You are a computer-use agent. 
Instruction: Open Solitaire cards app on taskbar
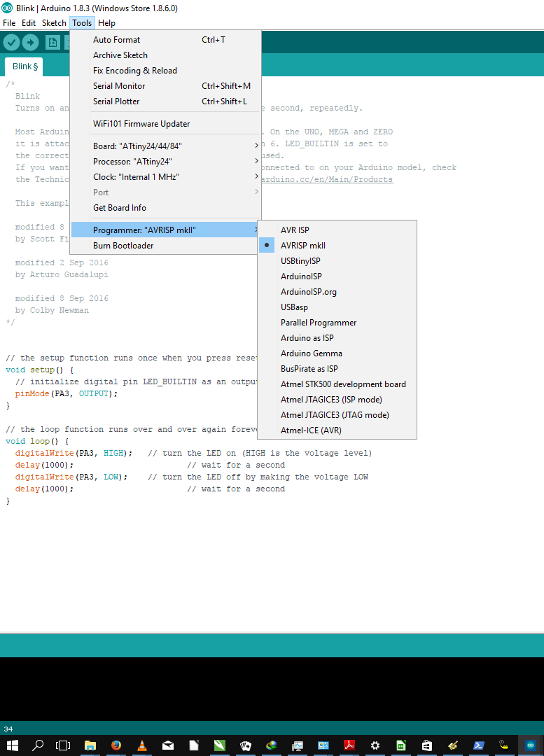pyautogui.click(x=246, y=745)
